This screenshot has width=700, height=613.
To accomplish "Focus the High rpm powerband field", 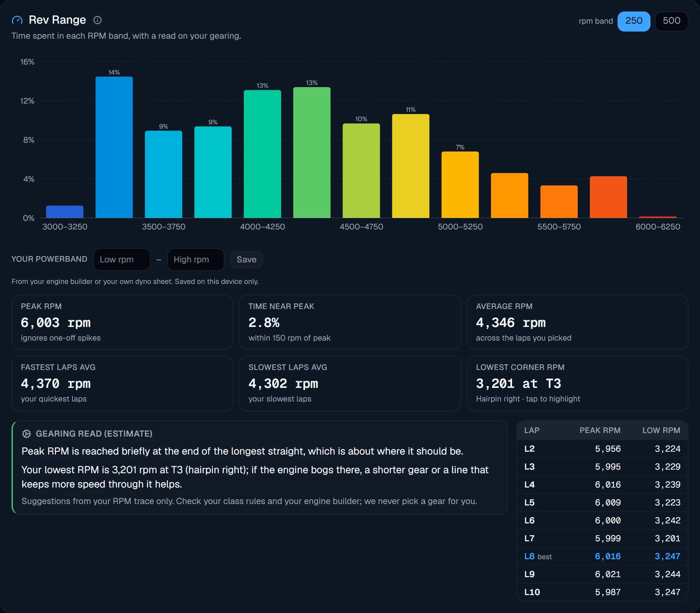I will pyautogui.click(x=196, y=260).
